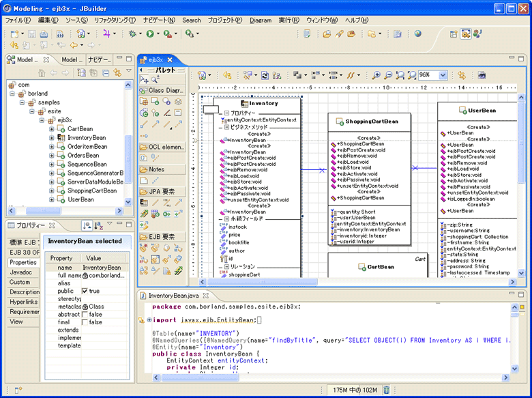Click the Note icon under Notes palette

coord(144,180)
